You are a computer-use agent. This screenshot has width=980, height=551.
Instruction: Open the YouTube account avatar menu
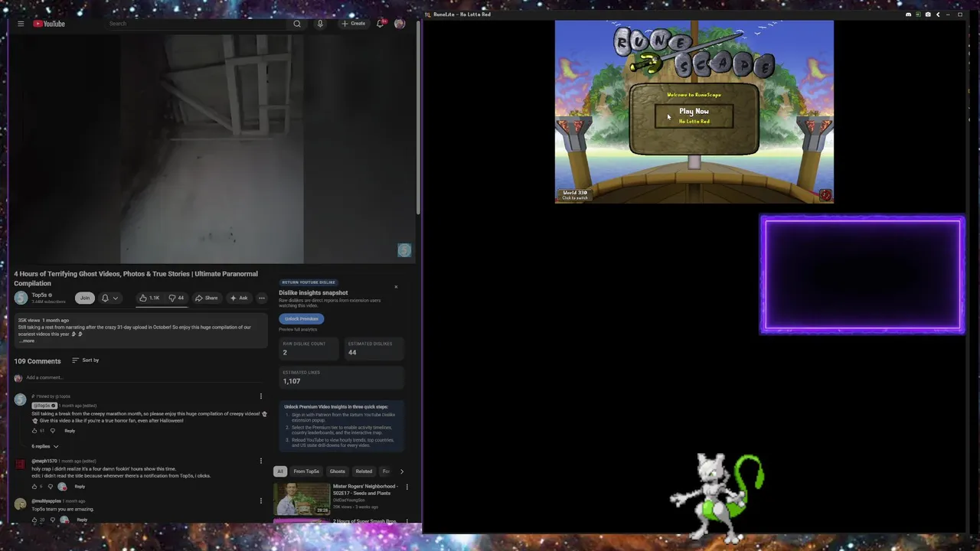coord(400,24)
